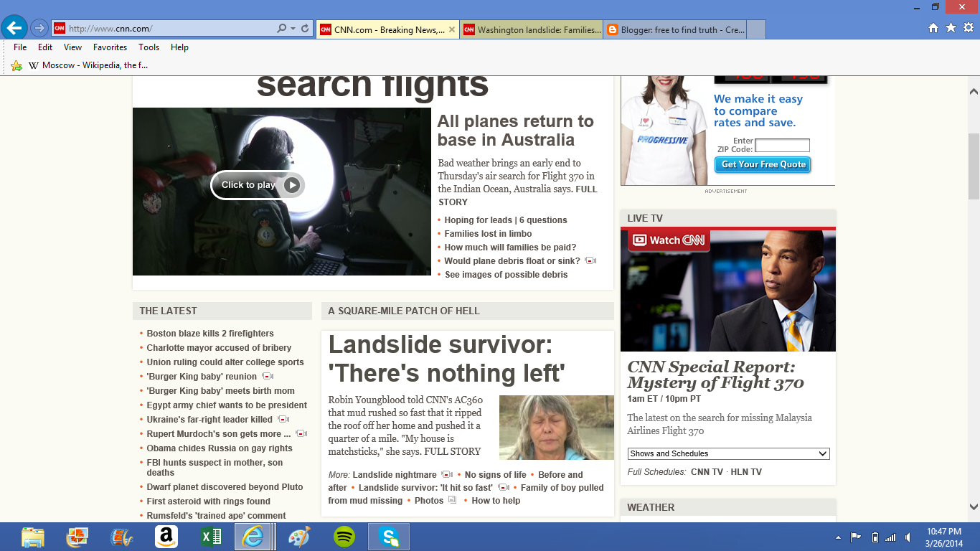Go back using the browser Back arrow
This screenshot has height=551, width=980.
[14, 28]
